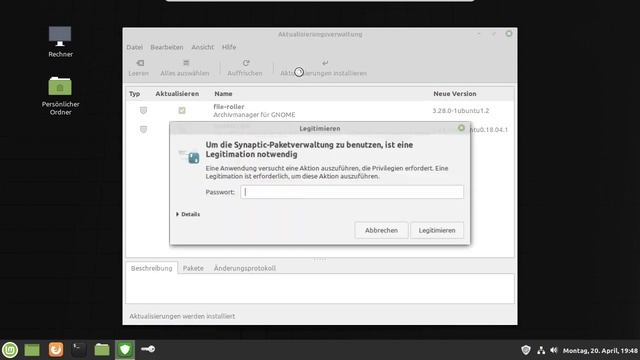Click the shield type icon for file-roller

[x=143, y=110]
